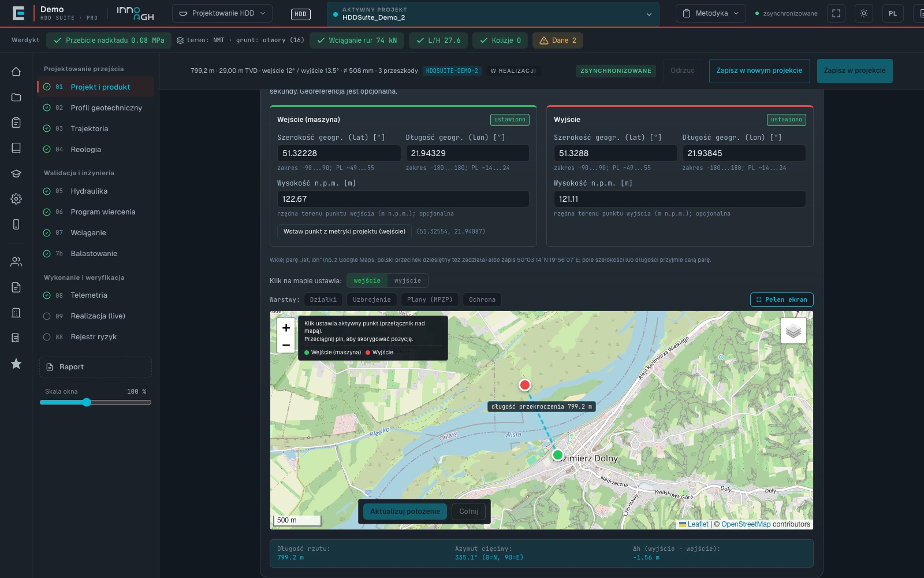Open the settings gear in left rail
The height and width of the screenshot is (578, 924).
[16, 199]
